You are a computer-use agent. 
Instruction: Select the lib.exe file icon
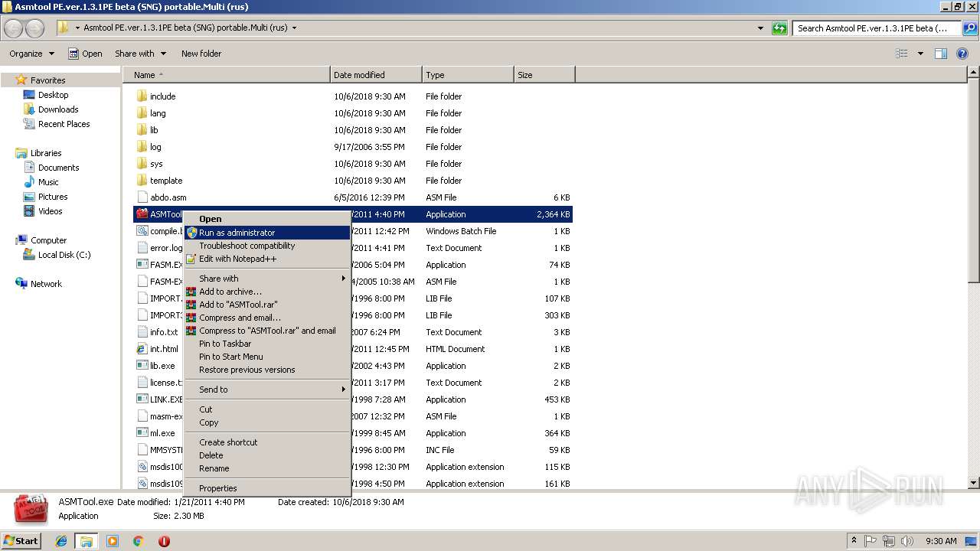coord(142,366)
